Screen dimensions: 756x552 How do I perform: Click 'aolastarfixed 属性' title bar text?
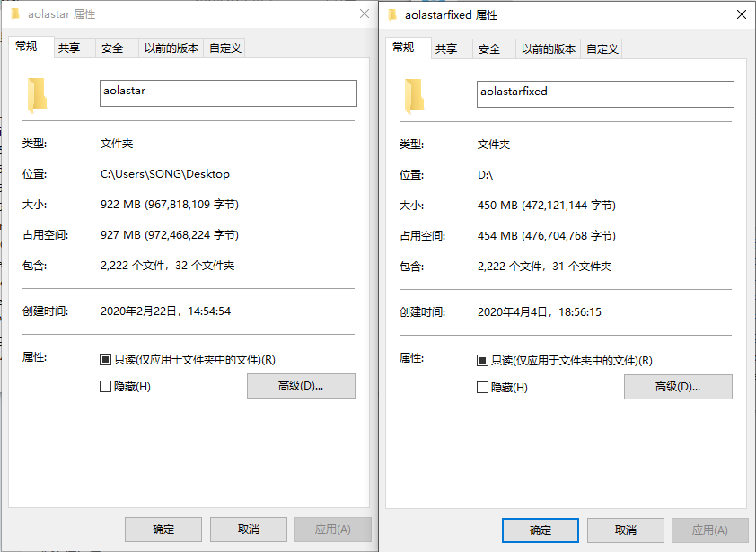click(x=451, y=15)
